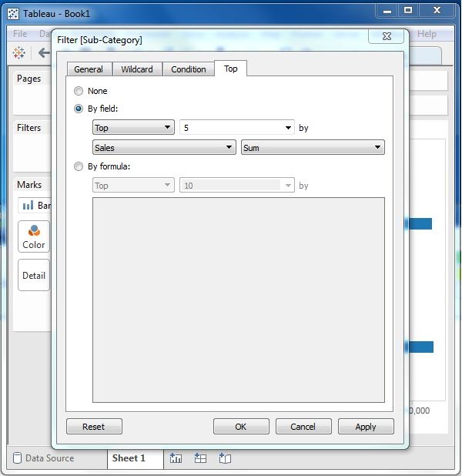Click the new dashboard icon
This screenshot has width=462, height=476.
200,458
